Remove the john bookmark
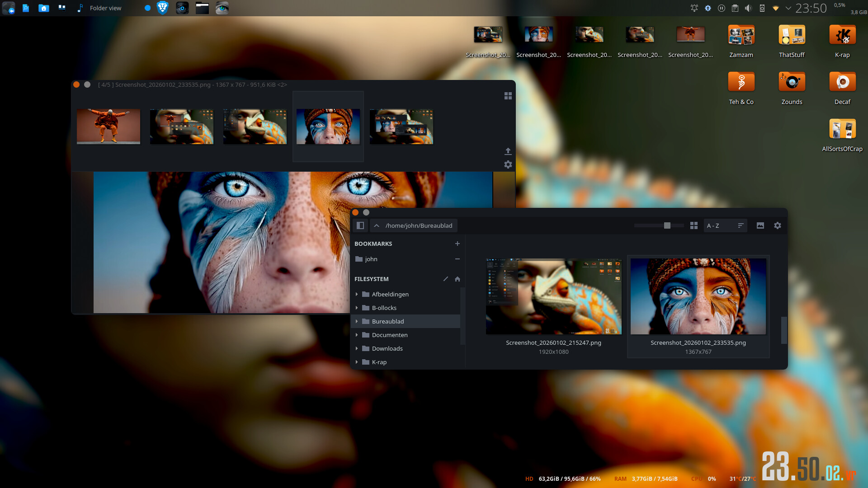The image size is (868, 488). click(458, 259)
